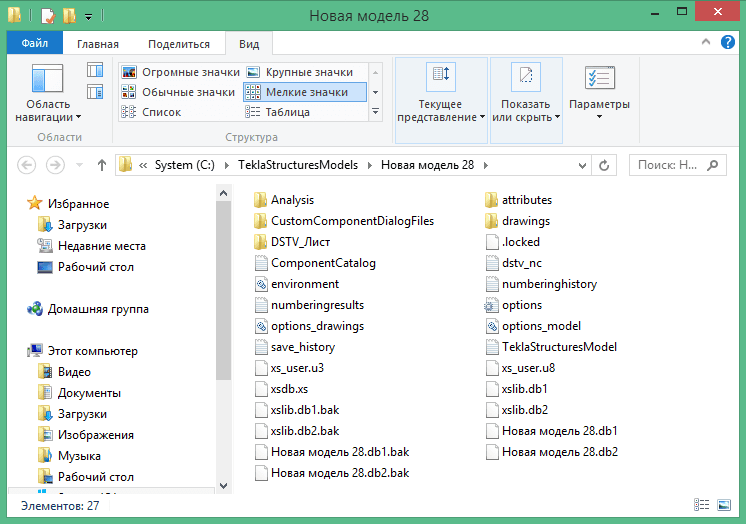The image size is (746, 524).
Task: Open Показать или скрыть dropdown
Action: (x=526, y=100)
